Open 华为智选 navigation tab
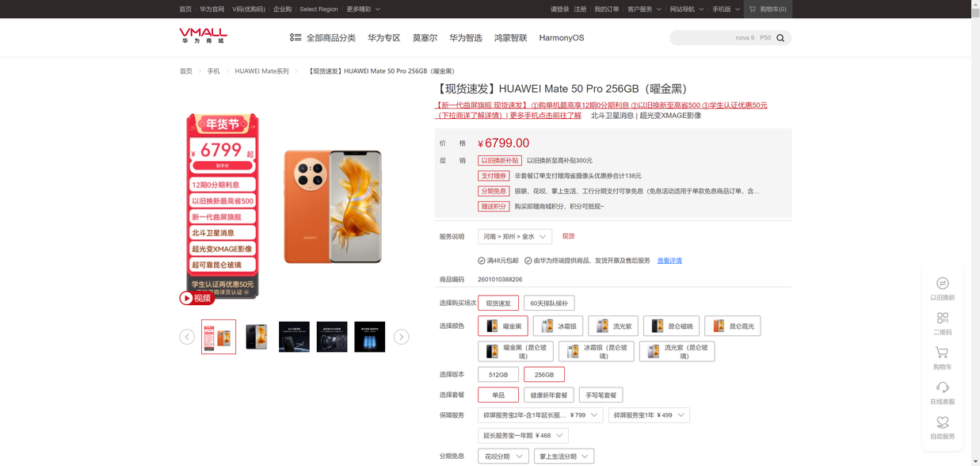980x466 pixels. point(466,38)
